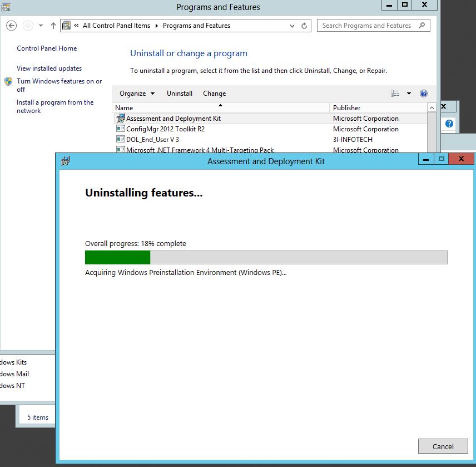Viewport: 476px width, 467px height.
Task: Click the ConfigMgr 2012 Toolkit R2 icon
Action: click(121, 129)
